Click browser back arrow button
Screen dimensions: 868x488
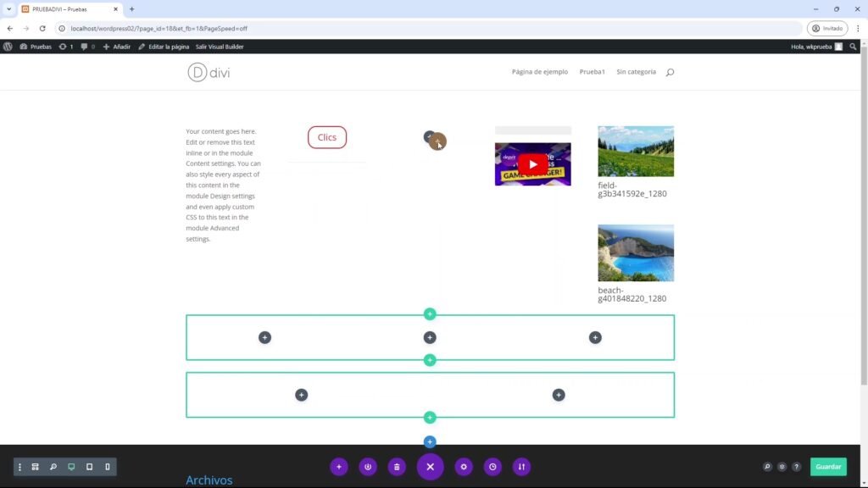[x=10, y=28]
